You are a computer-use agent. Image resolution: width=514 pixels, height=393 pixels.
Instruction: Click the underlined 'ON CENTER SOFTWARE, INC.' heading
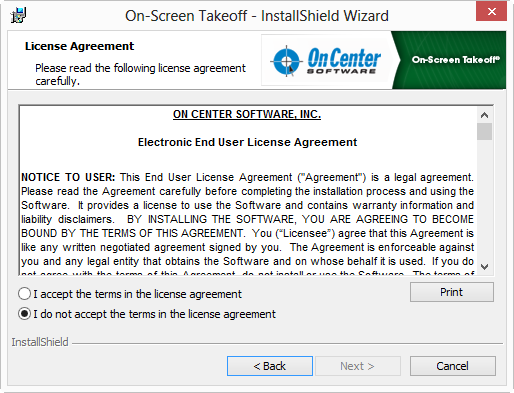247,114
